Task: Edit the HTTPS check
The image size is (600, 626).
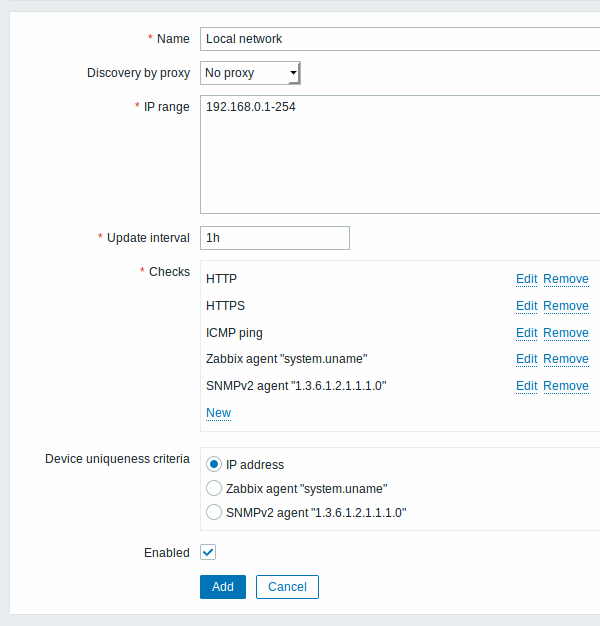Action: click(527, 306)
